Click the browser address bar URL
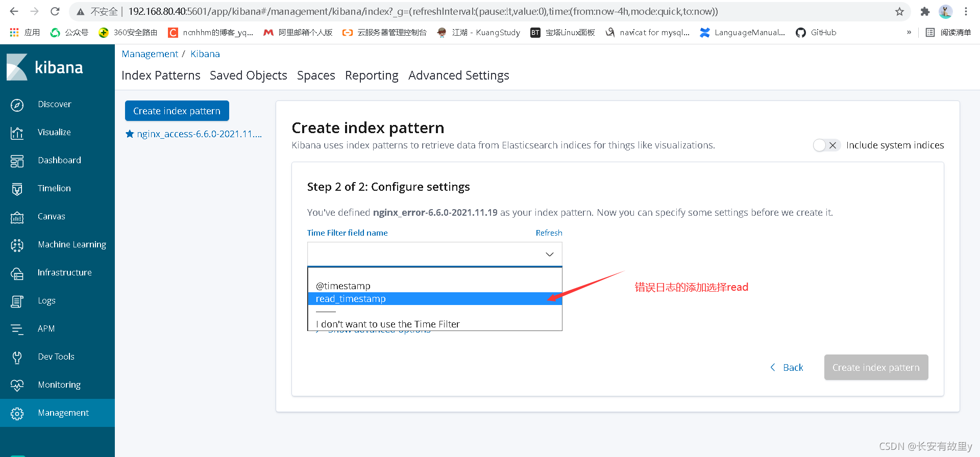Viewport: 980px width, 457px height. (423, 11)
